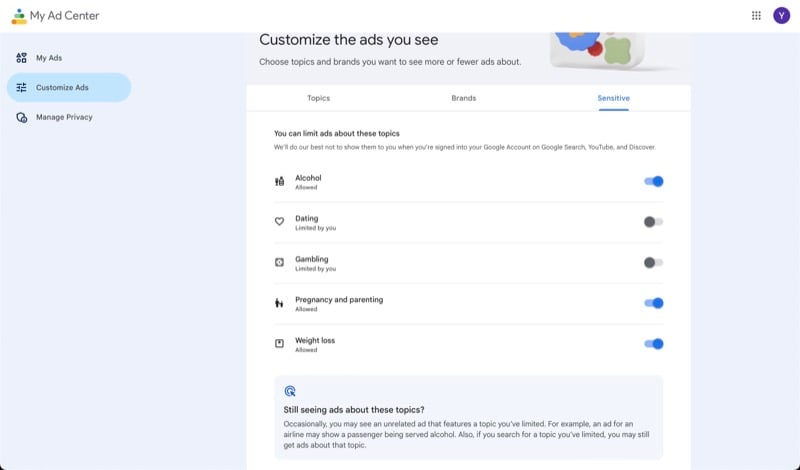The width and height of the screenshot is (800, 470).
Task: Go to Manage Privacy page
Action: 64,117
